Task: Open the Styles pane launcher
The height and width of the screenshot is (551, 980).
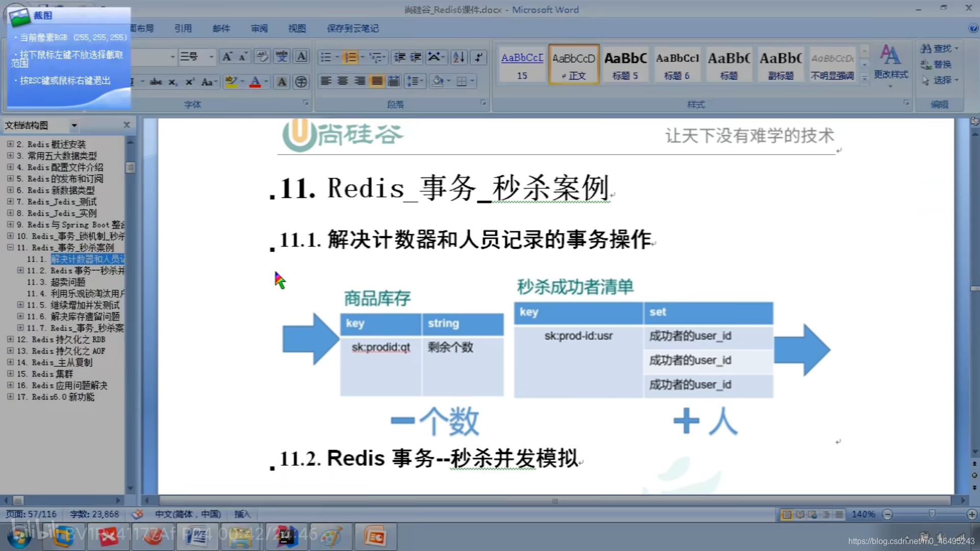Action: point(906,103)
